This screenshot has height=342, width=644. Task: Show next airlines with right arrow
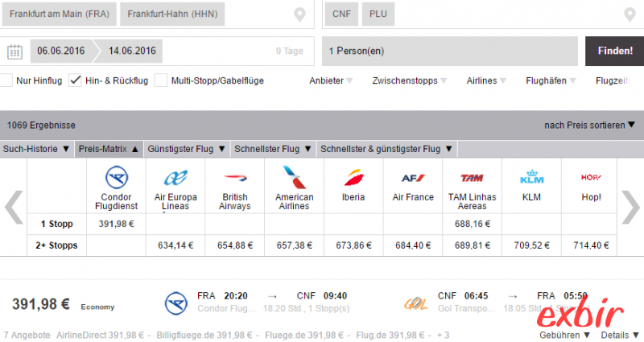click(x=630, y=208)
